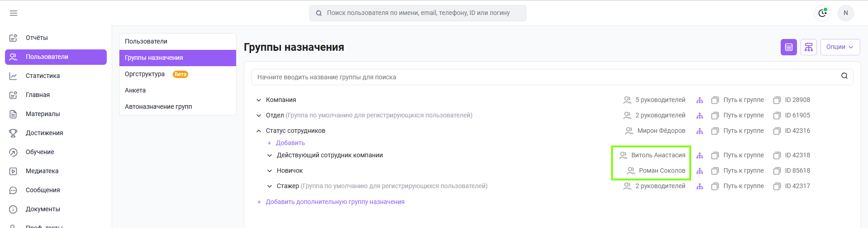Click the search magnifier icon in top bar
868x228 pixels.
pyautogui.click(x=319, y=13)
